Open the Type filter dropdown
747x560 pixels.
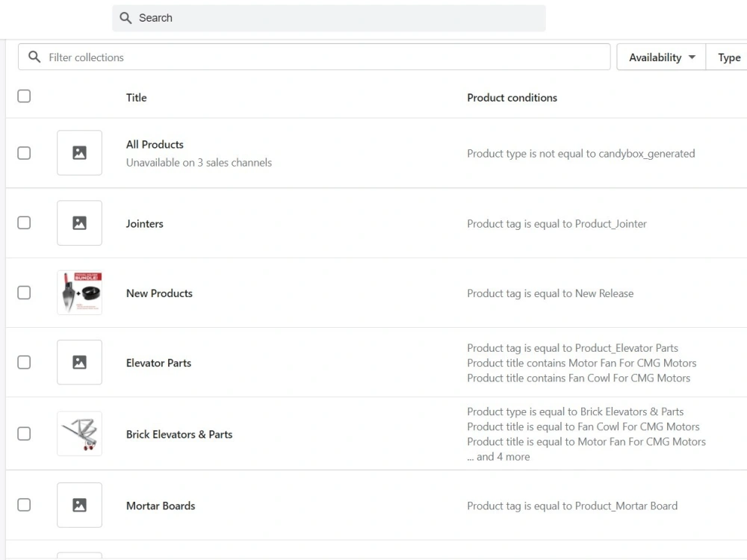point(727,57)
